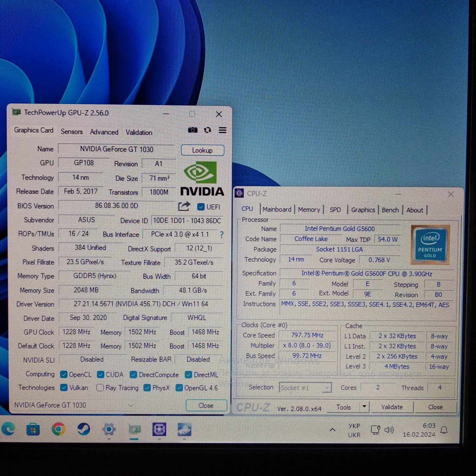Screen dimensions: 476x476
Task: Switch to GPU-Z Validation tab
Action: (x=139, y=132)
